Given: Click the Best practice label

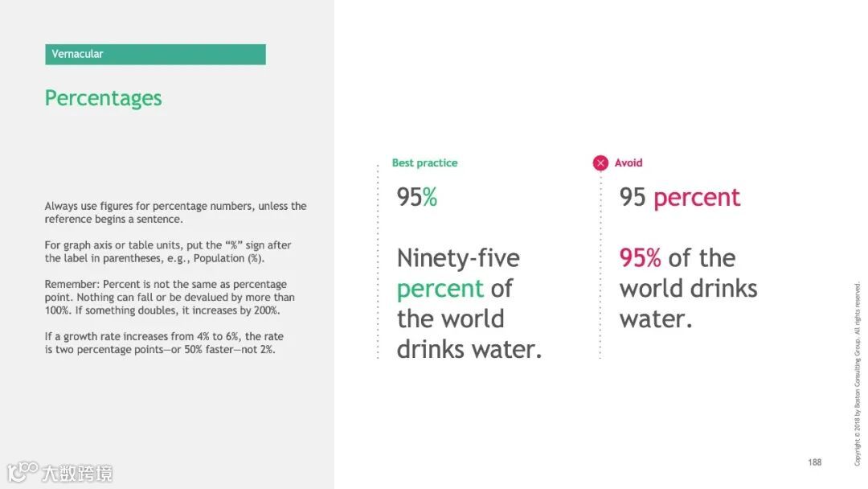Looking at the screenshot, I should 424,163.
